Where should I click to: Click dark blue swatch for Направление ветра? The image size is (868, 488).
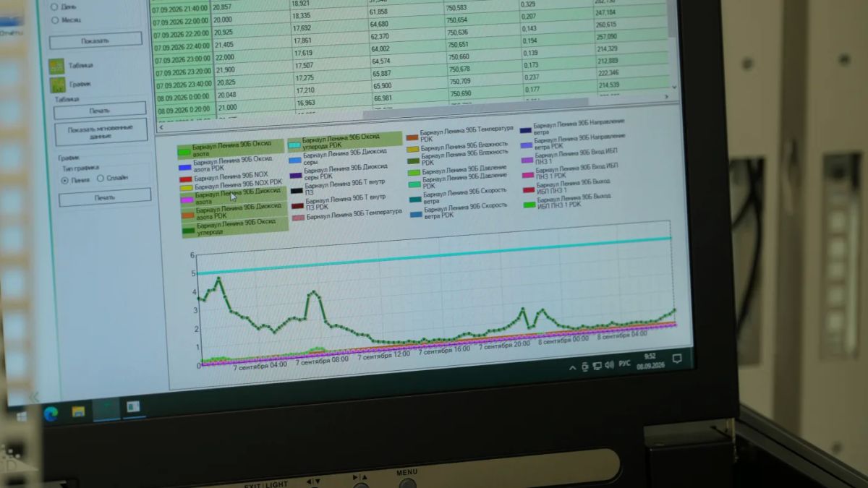tap(526, 129)
